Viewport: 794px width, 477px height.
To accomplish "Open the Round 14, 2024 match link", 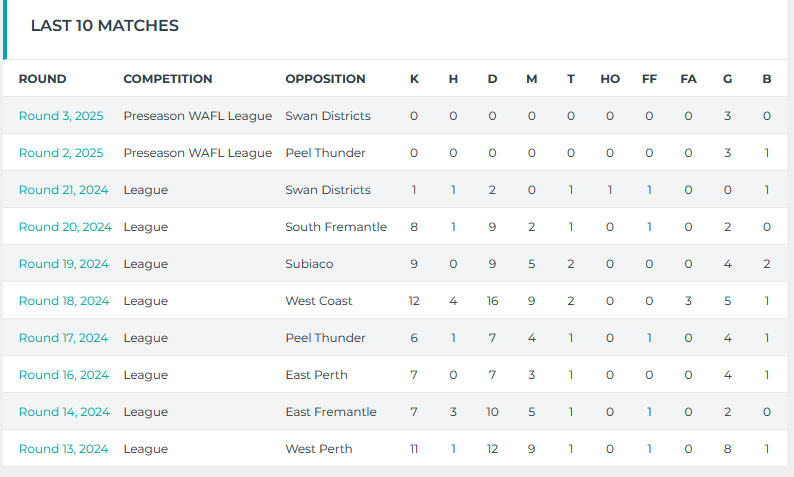I will (x=64, y=412).
